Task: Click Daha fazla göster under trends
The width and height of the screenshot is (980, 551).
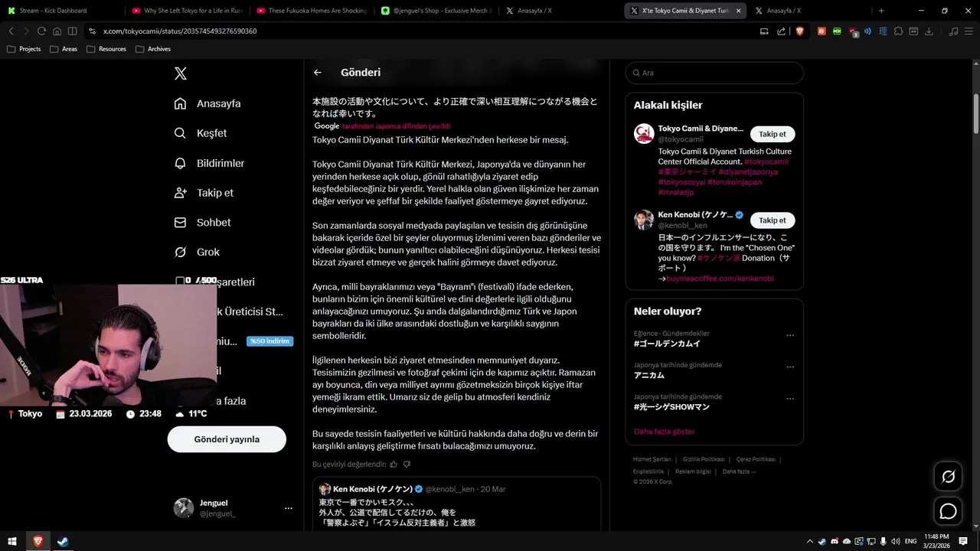Action: point(665,432)
